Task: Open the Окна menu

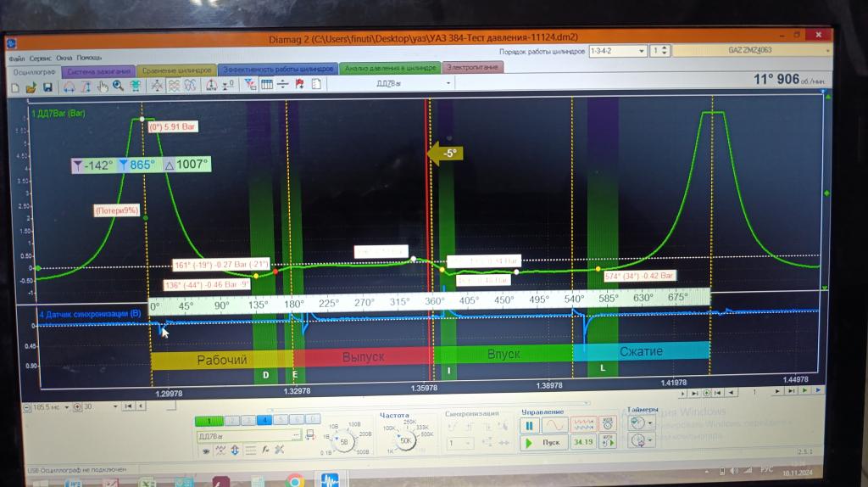Action: (x=64, y=58)
